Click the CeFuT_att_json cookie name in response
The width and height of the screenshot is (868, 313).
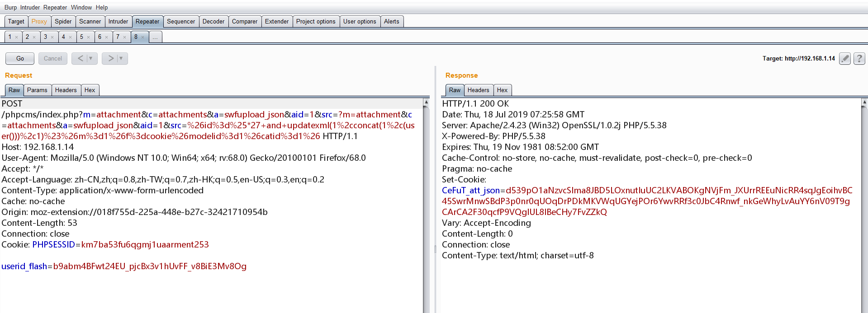pos(471,190)
